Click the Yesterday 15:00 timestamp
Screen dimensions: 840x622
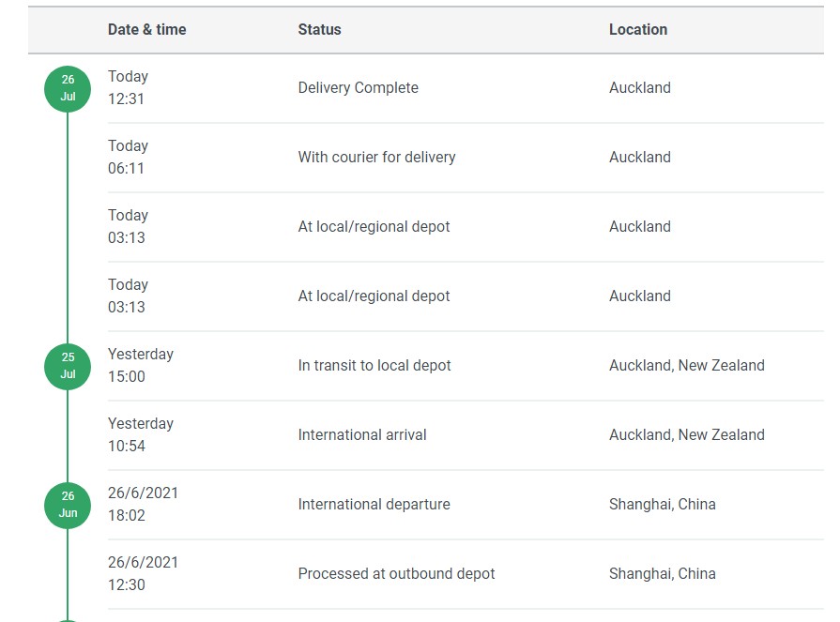pyautogui.click(x=141, y=366)
